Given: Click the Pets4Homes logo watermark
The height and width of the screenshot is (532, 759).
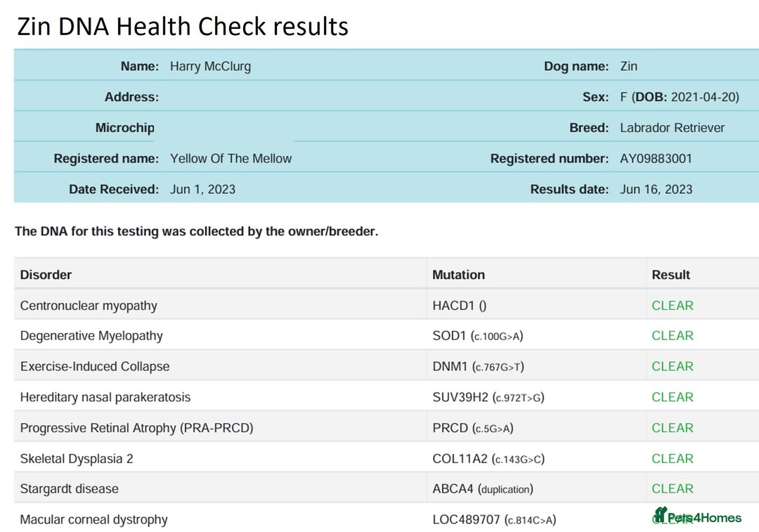Looking at the screenshot, I should click(697, 517).
